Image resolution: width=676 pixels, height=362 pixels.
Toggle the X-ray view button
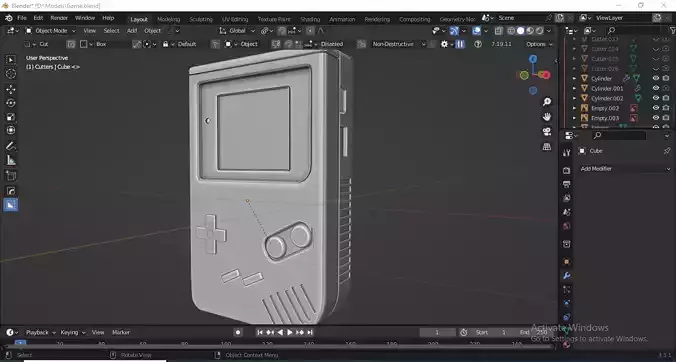(x=498, y=31)
